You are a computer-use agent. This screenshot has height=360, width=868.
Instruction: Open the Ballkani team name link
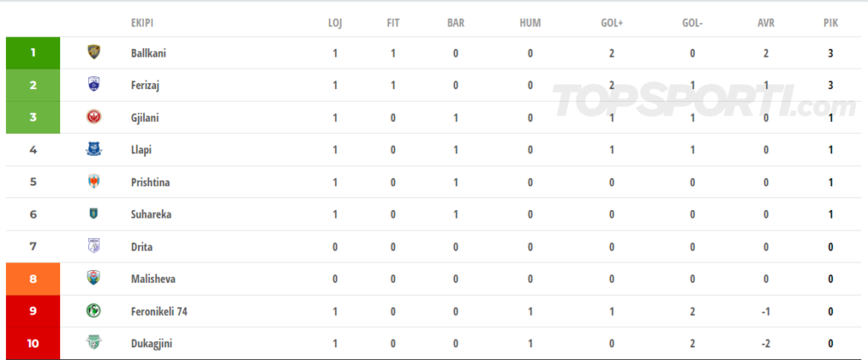(x=148, y=53)
